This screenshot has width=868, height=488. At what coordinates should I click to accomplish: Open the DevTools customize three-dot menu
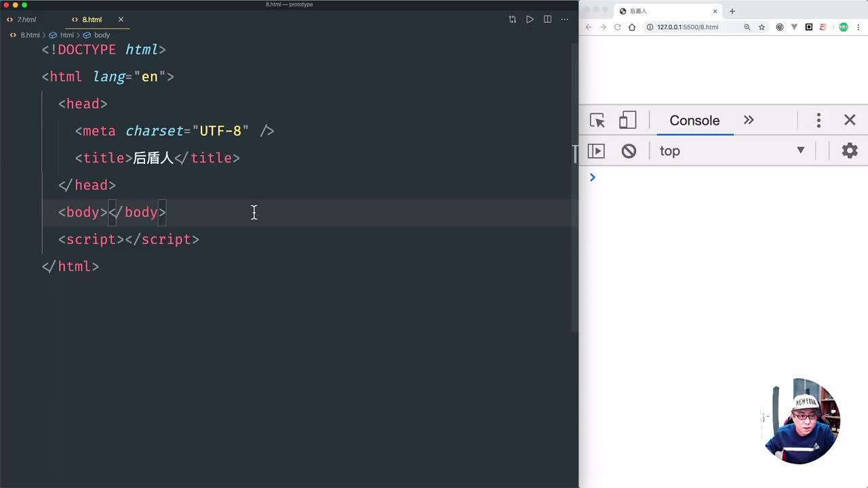[x=818, y=121]
